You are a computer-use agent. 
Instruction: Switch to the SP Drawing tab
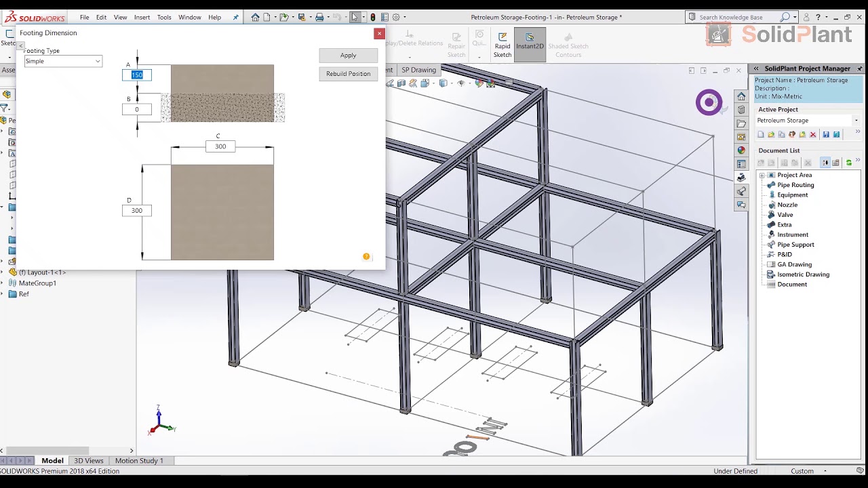[x=418, y=70]
